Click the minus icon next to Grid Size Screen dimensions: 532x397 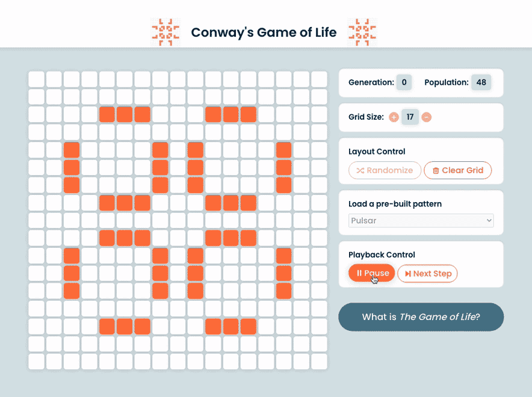pos(427,117)
